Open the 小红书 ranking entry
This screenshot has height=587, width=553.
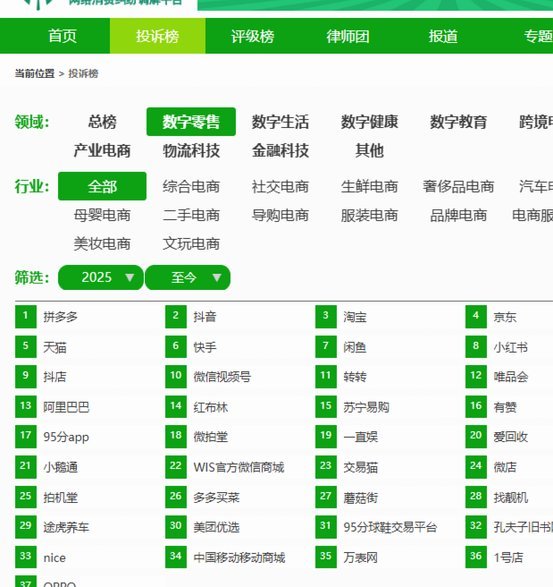click(511, 347)
